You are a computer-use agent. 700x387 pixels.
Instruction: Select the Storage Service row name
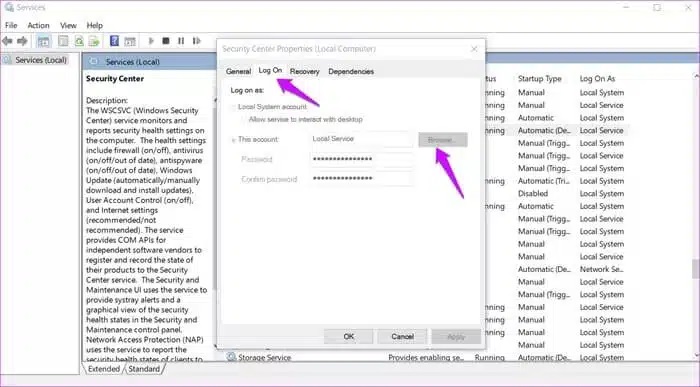264,358
